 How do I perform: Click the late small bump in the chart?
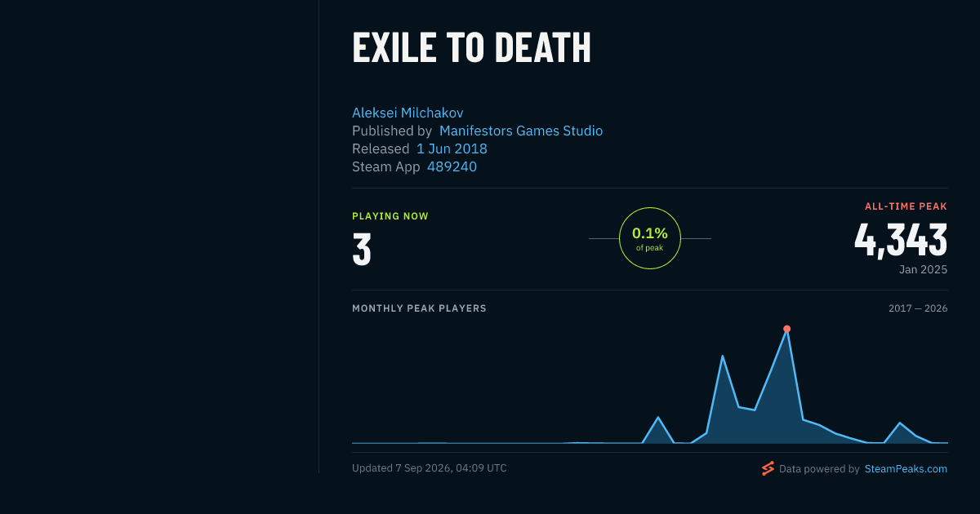pos(899,423)
